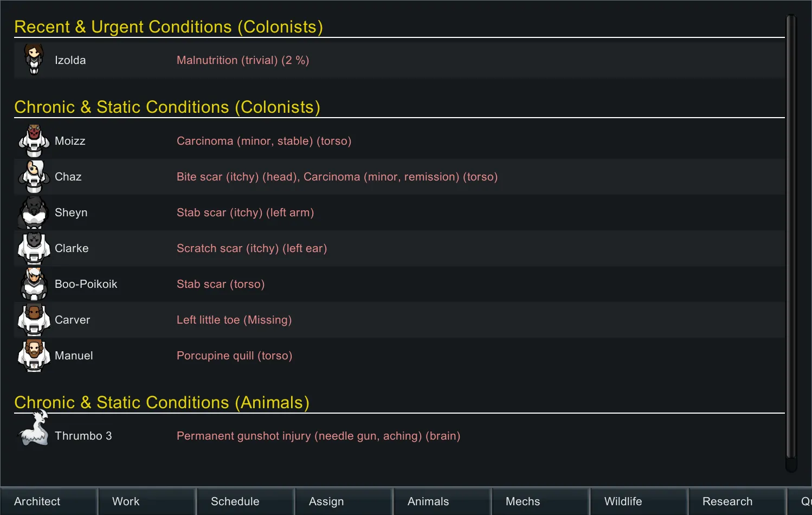The width and height of the screenshot is (812, 515).
Task: Open the Wildlife tab
Action: click(x=639, y=501)
